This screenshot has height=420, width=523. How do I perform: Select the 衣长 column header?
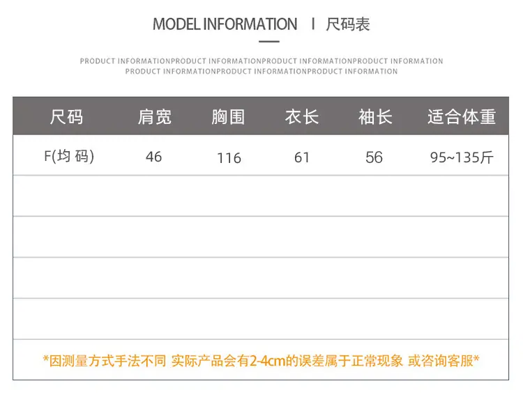click(302, 117)
